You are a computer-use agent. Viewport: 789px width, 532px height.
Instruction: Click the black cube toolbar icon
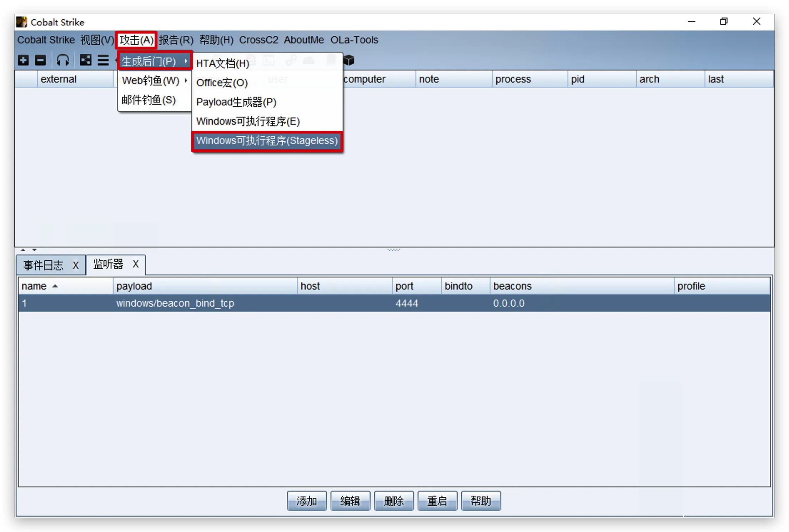(349, 60)
